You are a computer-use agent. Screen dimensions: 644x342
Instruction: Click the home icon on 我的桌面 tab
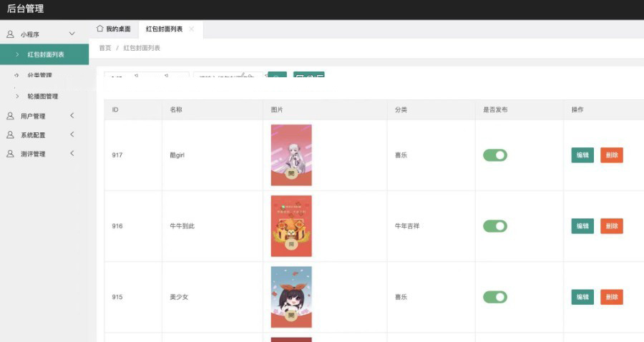click(100, 29)
